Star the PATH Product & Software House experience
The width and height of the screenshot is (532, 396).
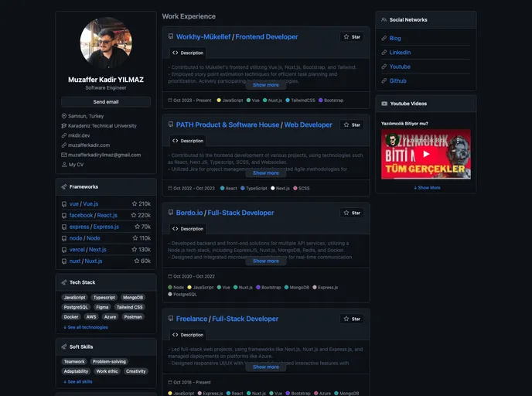pyautogui.click(x=352, y=125)
